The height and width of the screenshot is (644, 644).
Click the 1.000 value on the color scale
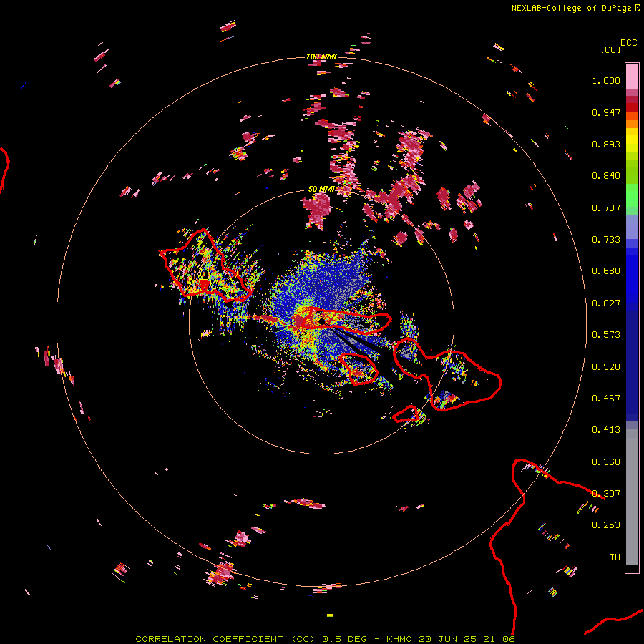pos(606,80)
